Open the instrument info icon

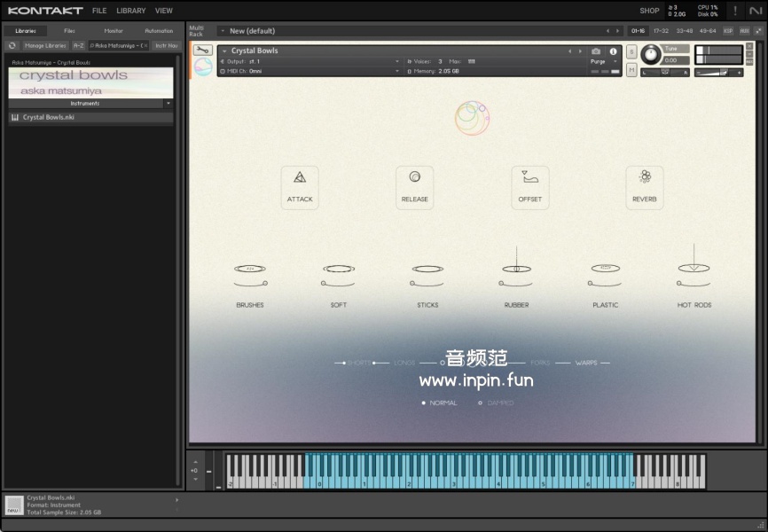pos(613,51)
